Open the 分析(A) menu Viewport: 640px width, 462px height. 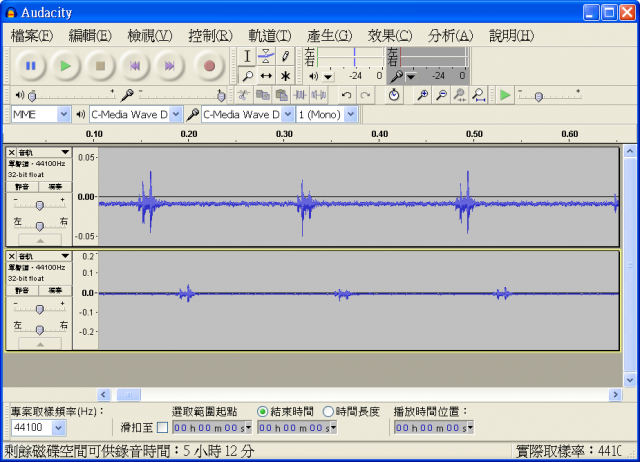pyautogui.click(x=450, y=36)
